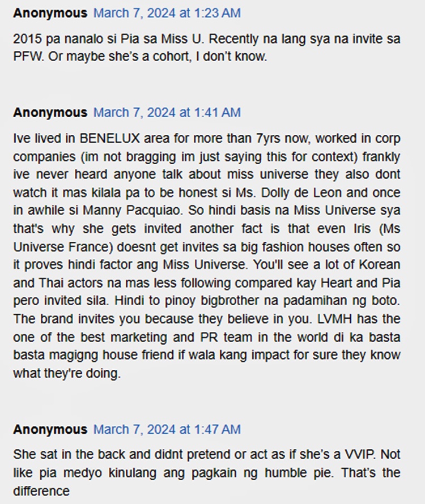Open the March 7, 2024 1:23 AM timestamp link

point(167,13)
